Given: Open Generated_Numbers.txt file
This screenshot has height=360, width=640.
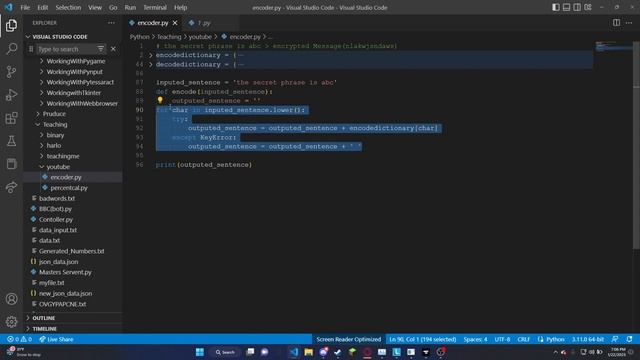Looking at the screenshot, I should click(x=71, y=251).
